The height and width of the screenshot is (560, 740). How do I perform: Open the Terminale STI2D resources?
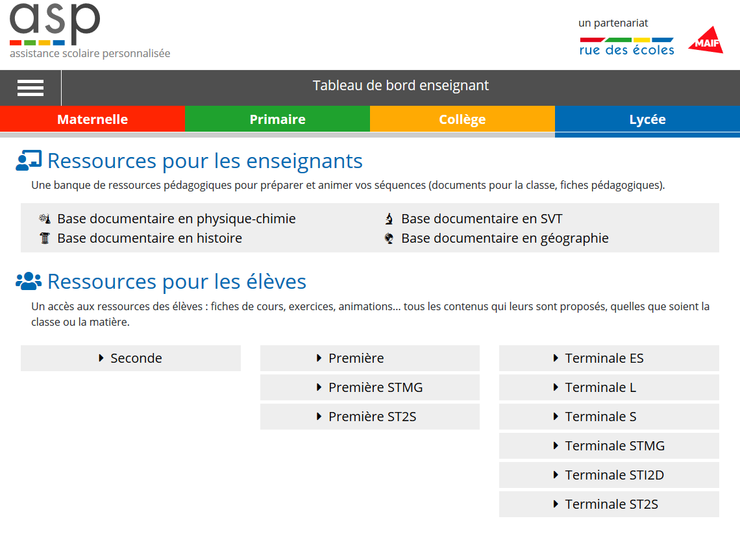pos(609,474)
